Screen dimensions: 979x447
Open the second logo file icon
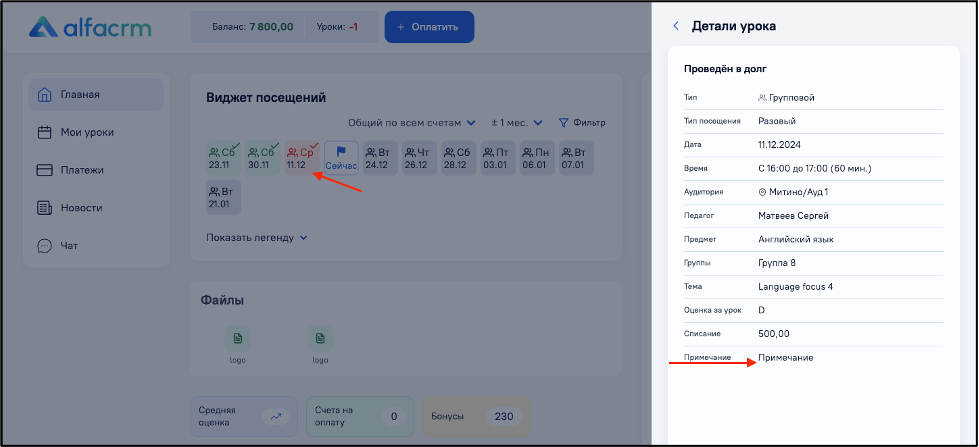pos(320,338)
